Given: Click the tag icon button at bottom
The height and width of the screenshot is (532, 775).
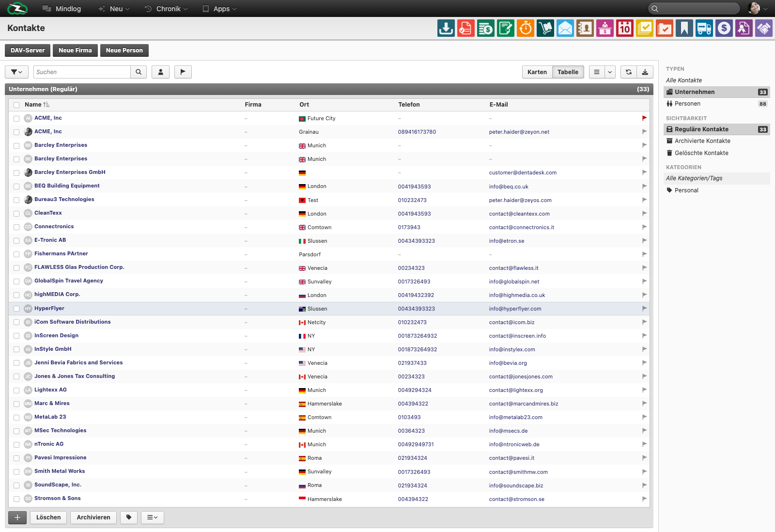Looking at the screenshot, I should 129,517.
